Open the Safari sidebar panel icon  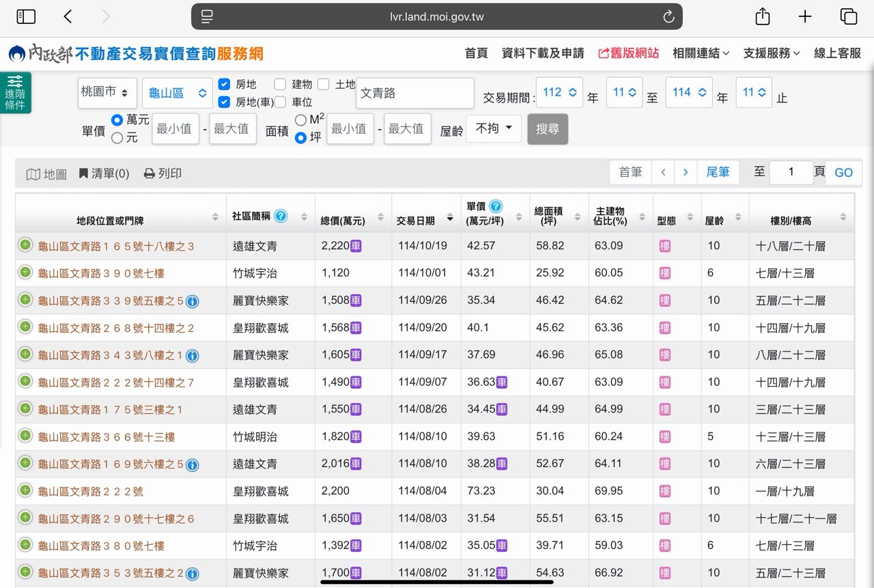click(26, 17)
